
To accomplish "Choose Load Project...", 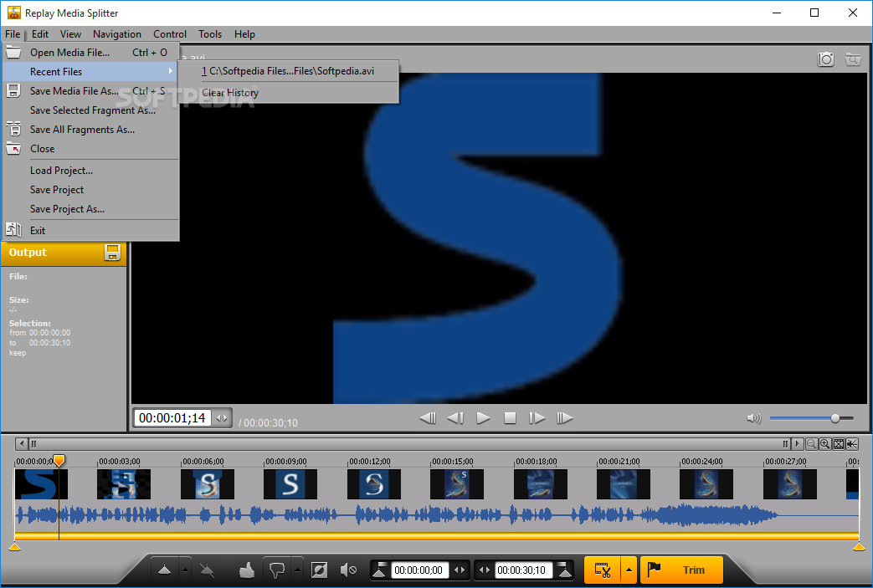I will pos(90,171).
